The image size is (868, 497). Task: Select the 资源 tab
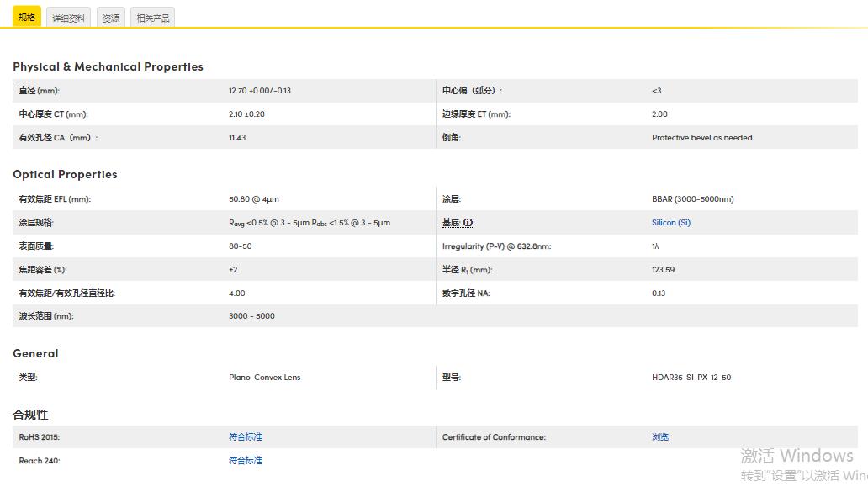110,18
